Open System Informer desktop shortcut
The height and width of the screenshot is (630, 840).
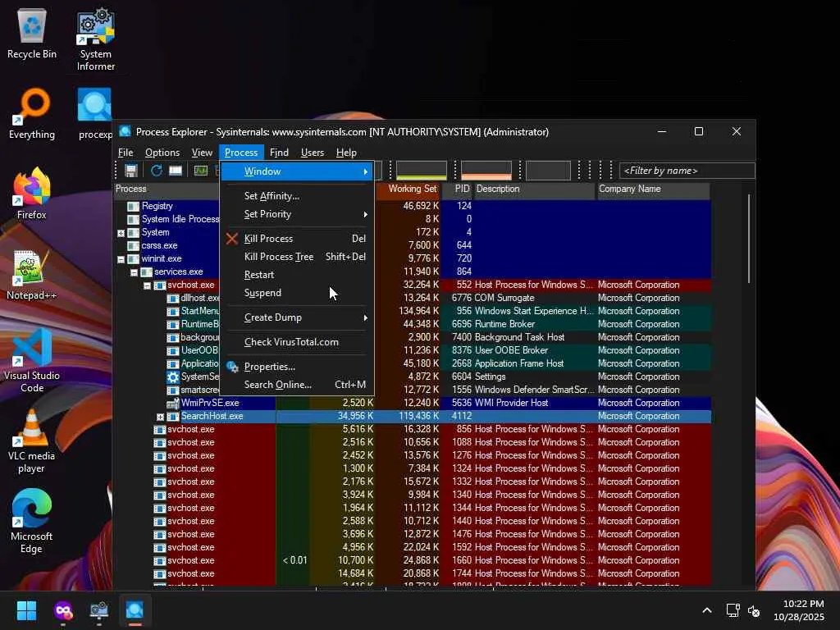[95, 39]
